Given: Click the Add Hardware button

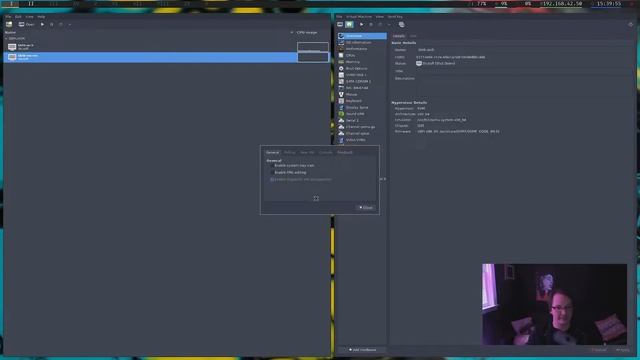Looking at the screenshot, I should (x=362, y=350).
